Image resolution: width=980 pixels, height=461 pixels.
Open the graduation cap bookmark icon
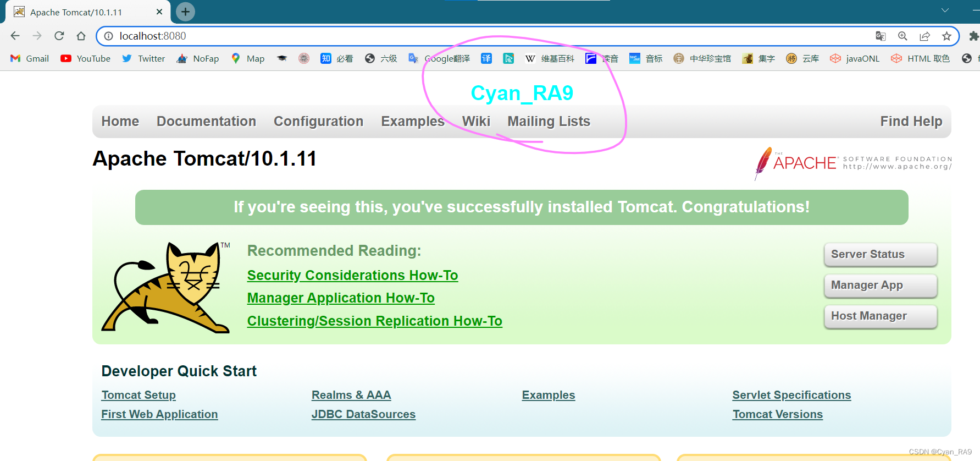(x=282, y=58)
